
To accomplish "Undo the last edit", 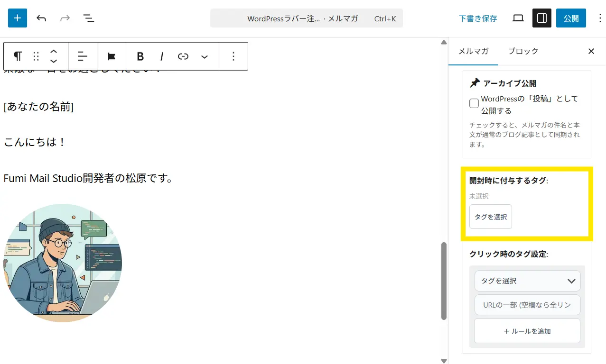I will coord(41,18).
